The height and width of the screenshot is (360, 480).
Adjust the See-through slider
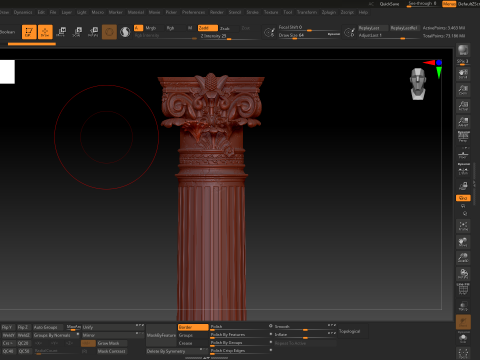tap(422, 4)
